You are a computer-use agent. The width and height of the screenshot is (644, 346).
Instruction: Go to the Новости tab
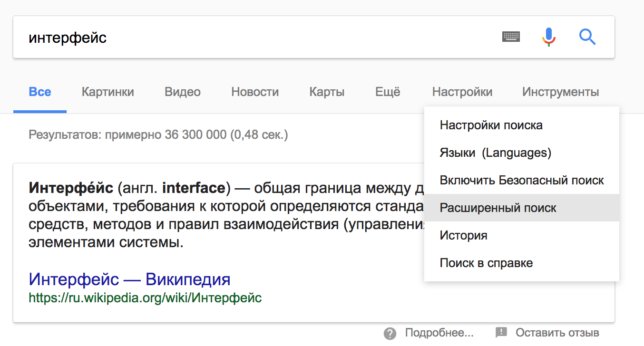click(255, 92)
